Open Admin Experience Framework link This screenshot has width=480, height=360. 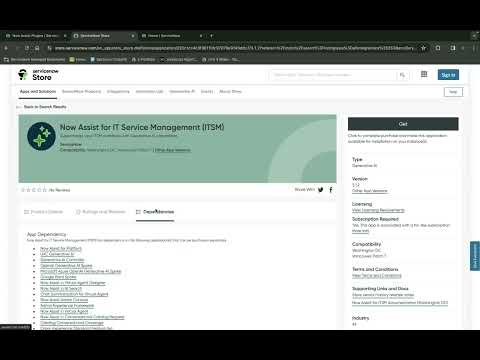(67, 306)
